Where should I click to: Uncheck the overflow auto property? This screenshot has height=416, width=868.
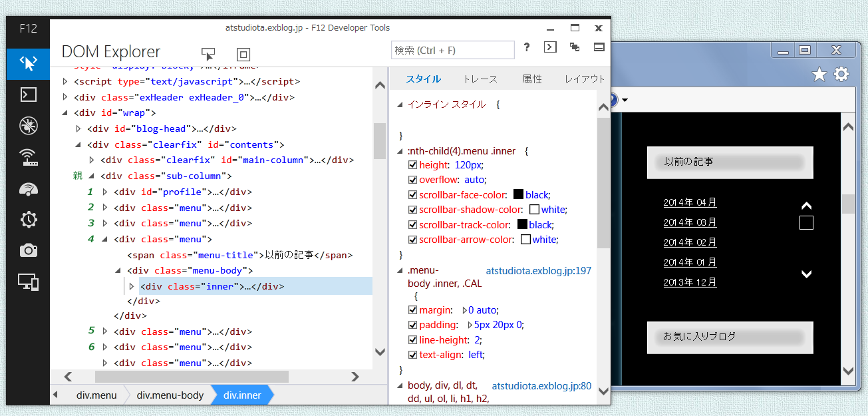412,180
